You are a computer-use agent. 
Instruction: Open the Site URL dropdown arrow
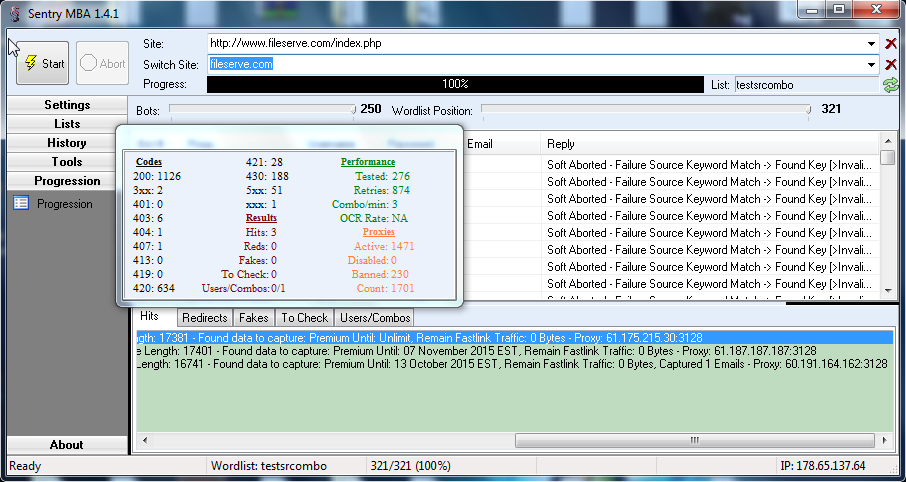(x=871, y=43)
